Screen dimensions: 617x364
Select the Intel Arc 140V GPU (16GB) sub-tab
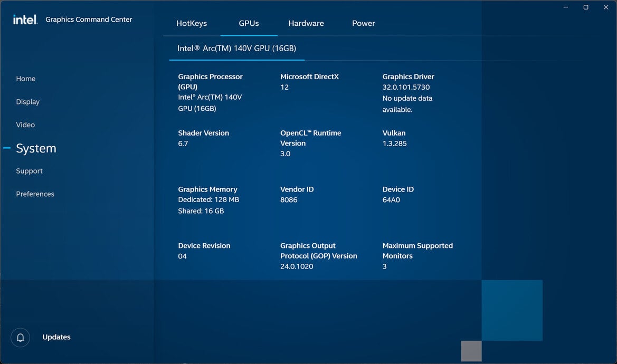click(x=237, y=49)
